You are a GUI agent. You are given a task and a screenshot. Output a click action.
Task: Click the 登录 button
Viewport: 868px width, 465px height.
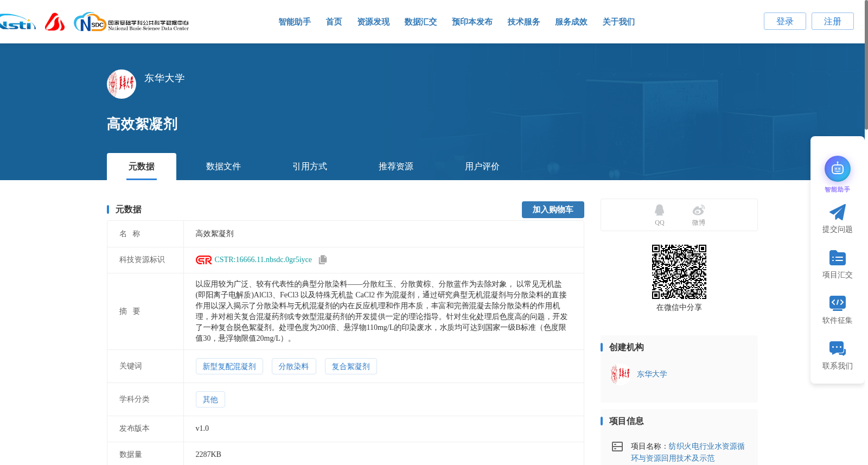click(x=785, y=21)
